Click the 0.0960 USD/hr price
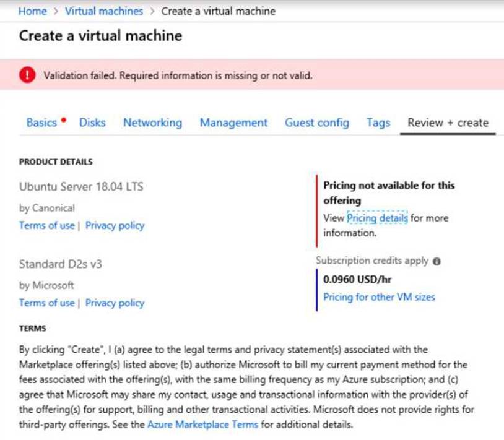Screen dimensions: 504x440 tap(357, 280)
